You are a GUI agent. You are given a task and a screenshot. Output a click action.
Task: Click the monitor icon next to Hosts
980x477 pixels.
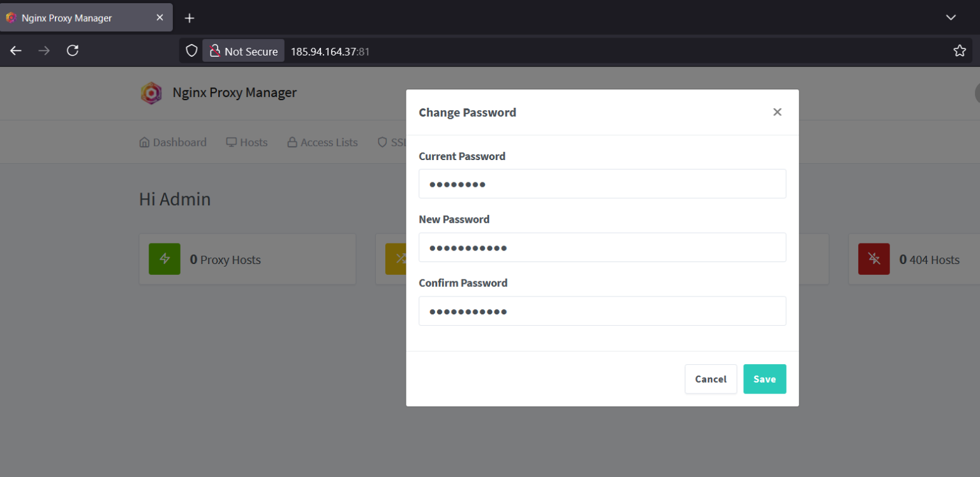230,142
